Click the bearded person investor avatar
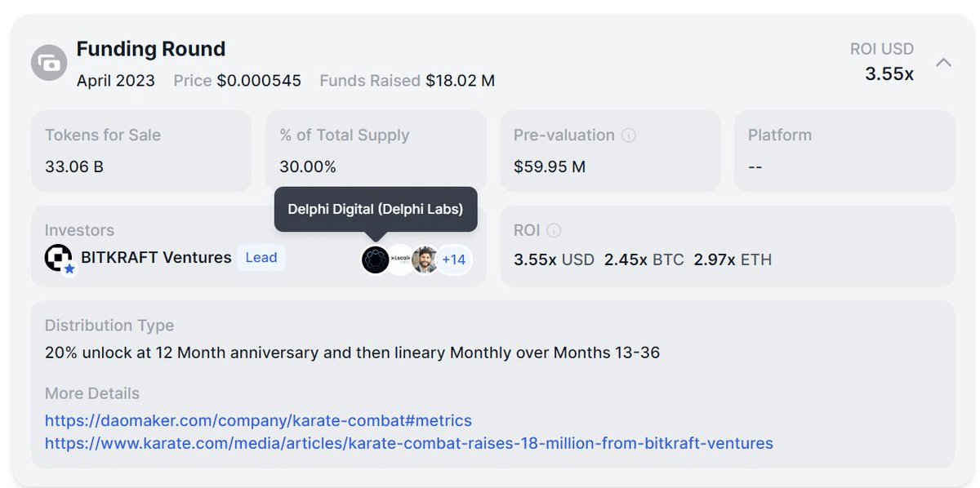 (x=424, y=260)
